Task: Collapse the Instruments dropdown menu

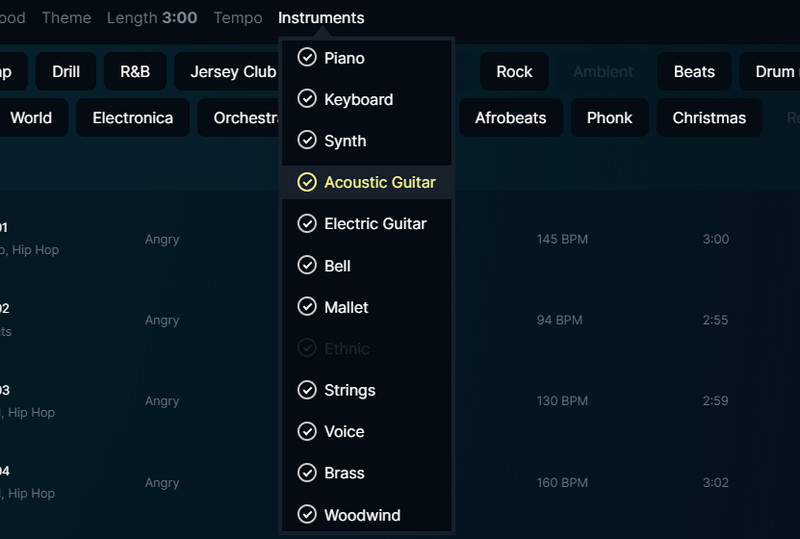Action: coord(321,18)
